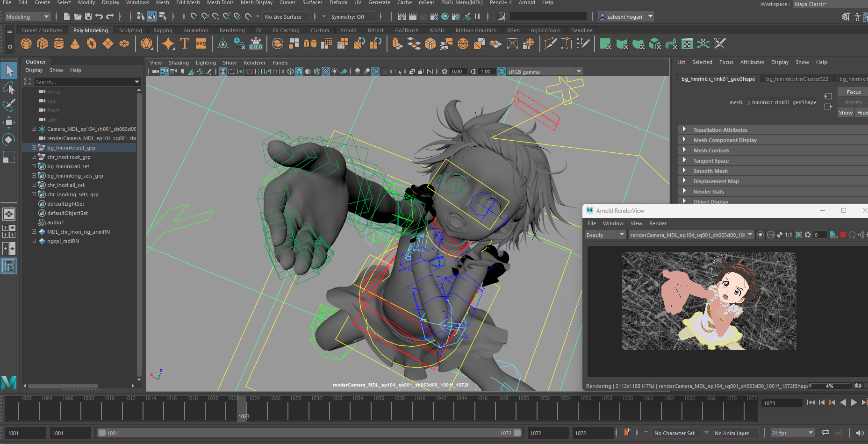Open the Mesh Display menu
The height and width of the screenshot is (444, 868).
257,3
